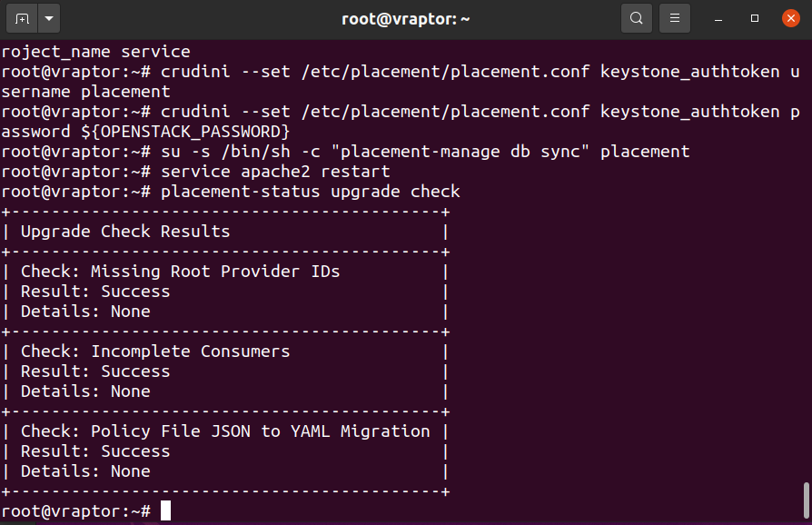The height and width of the screenshot is (525, 812).
Task: Click the cursor at the prompt
Action: coord(165,511)
